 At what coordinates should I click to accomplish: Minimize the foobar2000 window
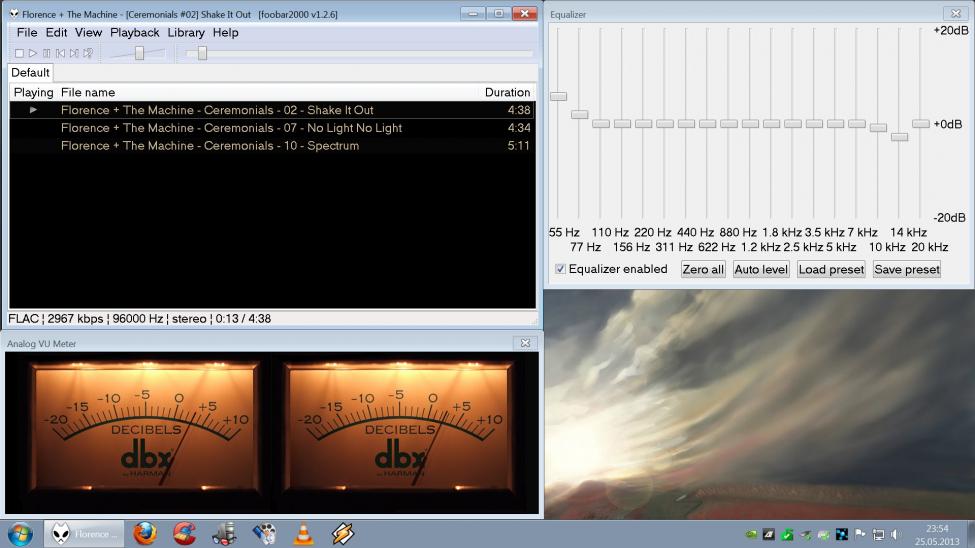click(473, 13)
